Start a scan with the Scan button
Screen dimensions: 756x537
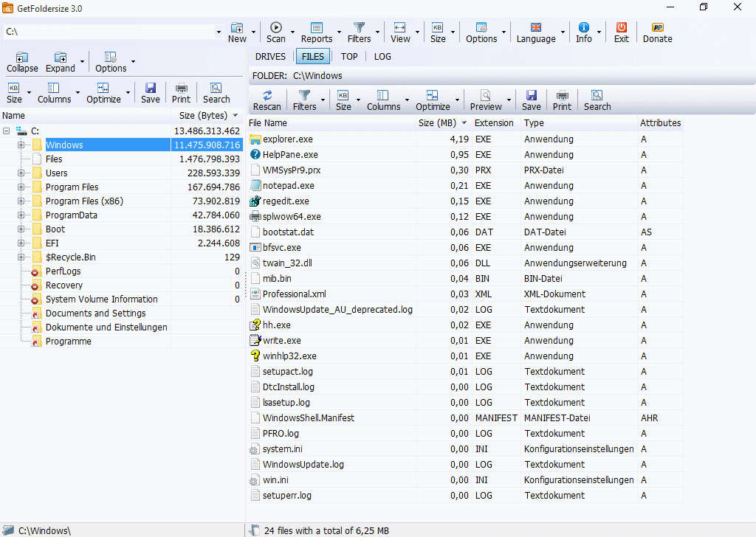pos(276,27)
